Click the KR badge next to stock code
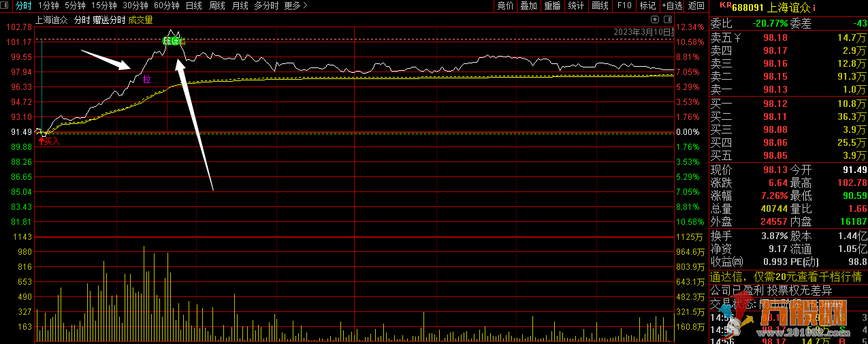 pyautogui.click(x=725, y=5)
